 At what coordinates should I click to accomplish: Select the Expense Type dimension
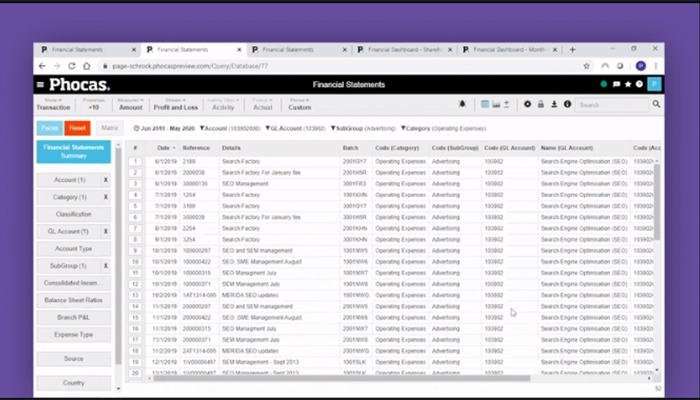[74, 334]
